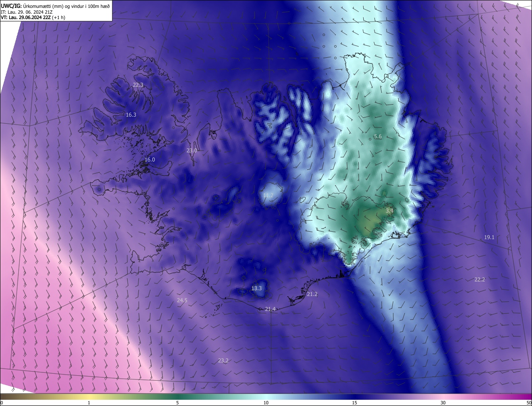Click the 16.3 value label on the map
532x406 pixels.
[x=131, y=115]
